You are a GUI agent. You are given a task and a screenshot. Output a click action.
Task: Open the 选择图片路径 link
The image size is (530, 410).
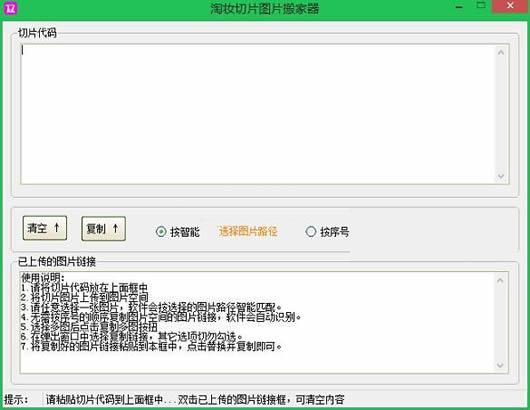click(x=248, y=232)
